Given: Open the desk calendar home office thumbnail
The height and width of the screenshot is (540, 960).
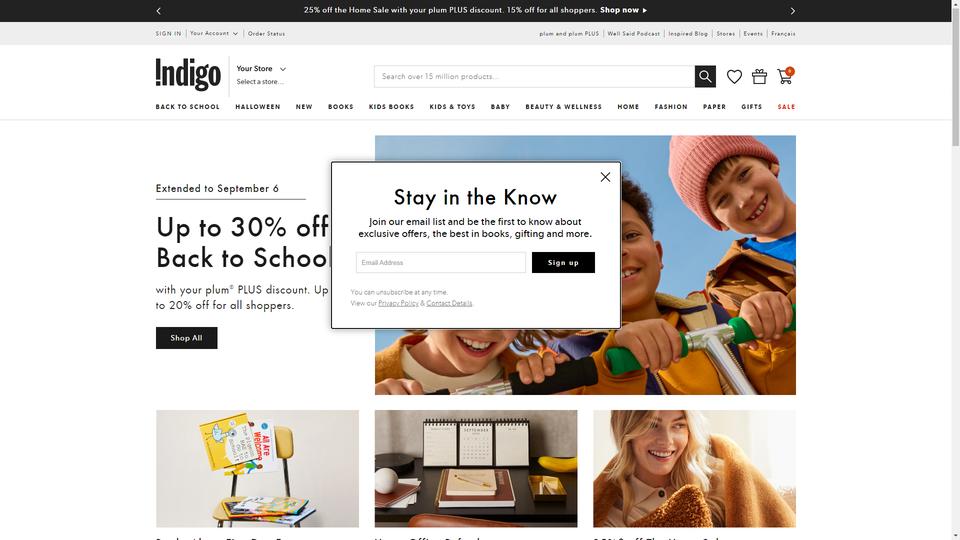Looking at the screenshot, I should 476,468.
